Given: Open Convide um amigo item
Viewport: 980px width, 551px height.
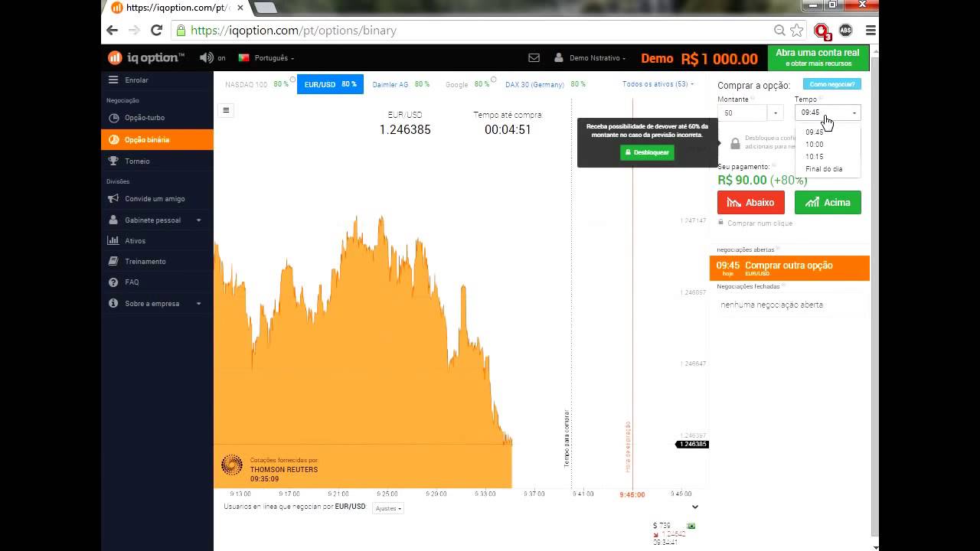Looking at the screenshot, I should tap(157, 198).
